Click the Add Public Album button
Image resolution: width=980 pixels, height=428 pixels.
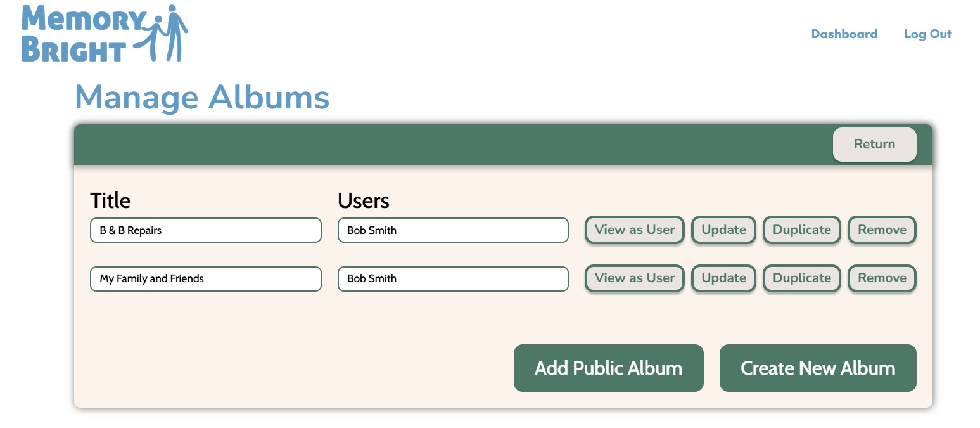tap(608, 368)
